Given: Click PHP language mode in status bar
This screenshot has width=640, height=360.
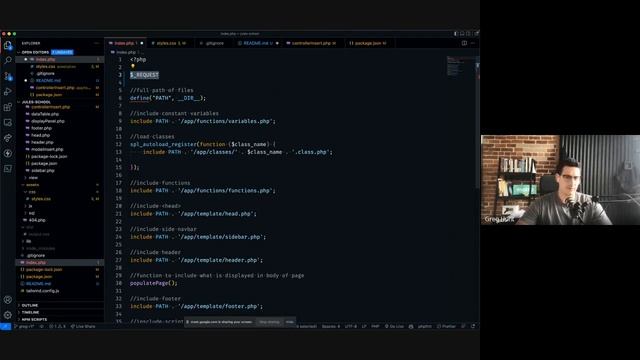Looking at the screenshot, I should 375,327.
